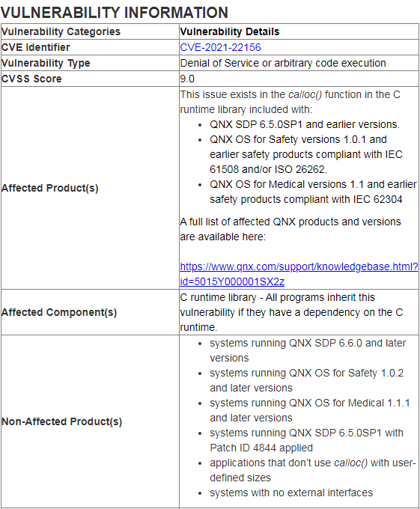Click the 9.0 CVSS score value
Viewport: 420px width, 509px height.
[187, 79]
